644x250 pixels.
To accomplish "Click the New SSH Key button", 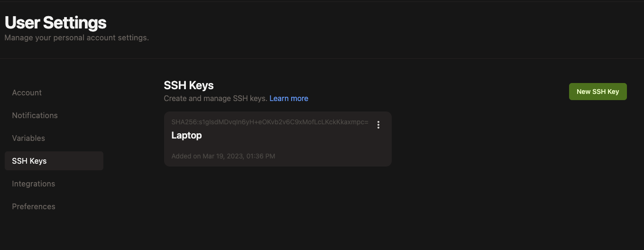I will click(598, 92).
